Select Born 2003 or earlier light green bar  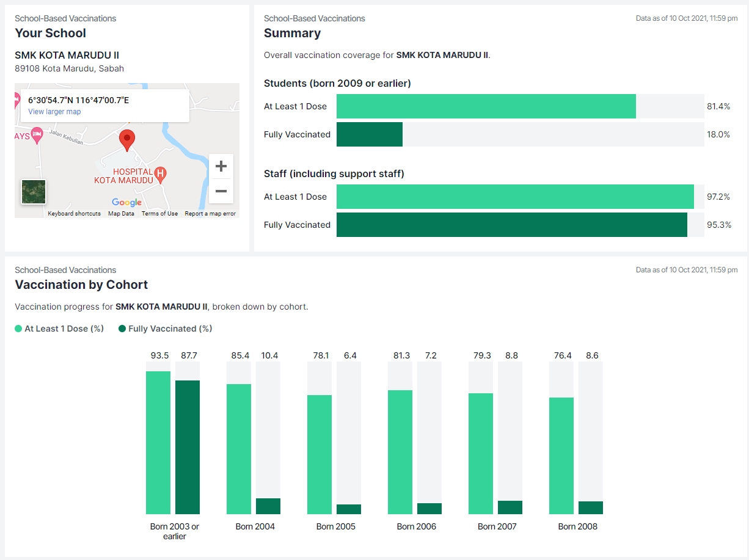[x=158, y=443]
